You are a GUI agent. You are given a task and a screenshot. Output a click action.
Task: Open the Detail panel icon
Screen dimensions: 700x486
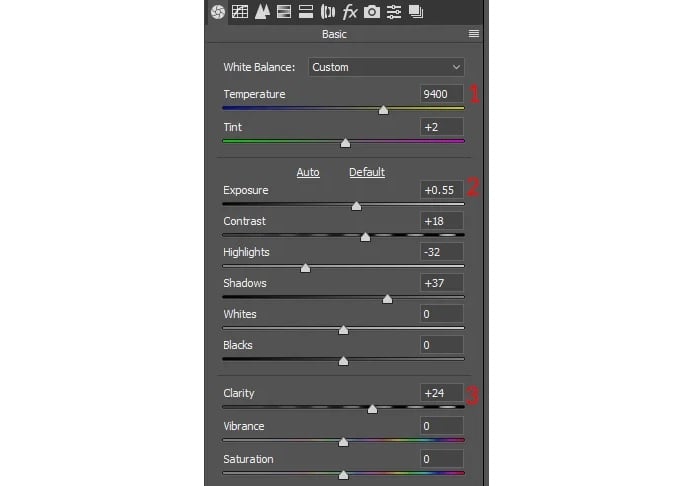coord(262,12)
